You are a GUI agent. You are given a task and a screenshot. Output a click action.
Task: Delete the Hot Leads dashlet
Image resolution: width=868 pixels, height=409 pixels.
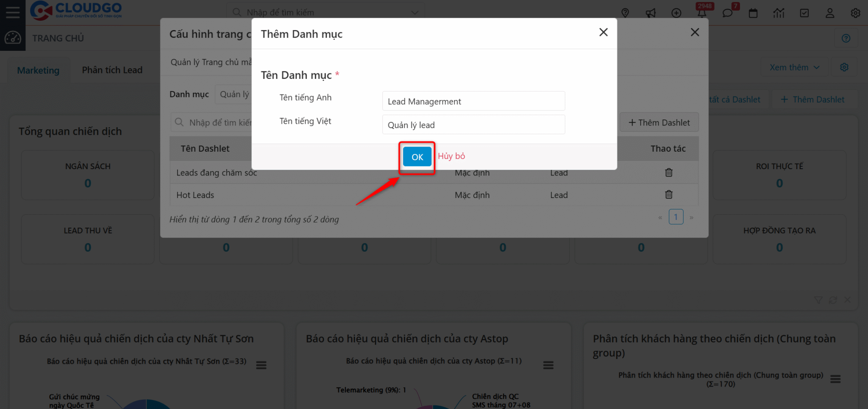point(669,195)
